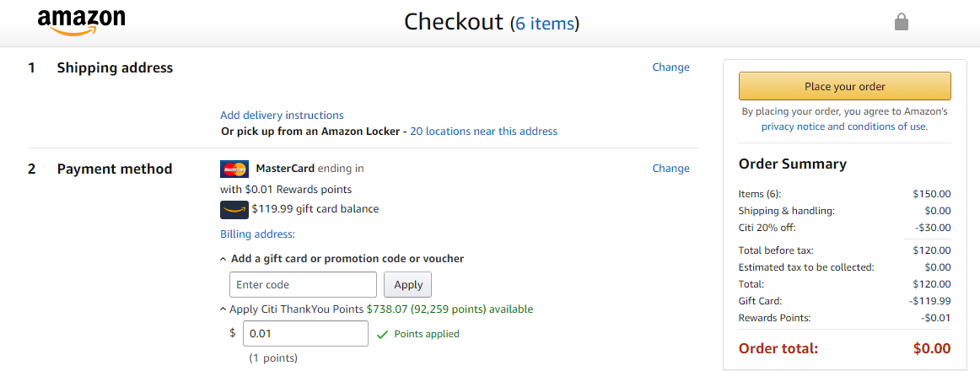Click the MasterCard card icon

pyautogui.click(x=234, y=169)
